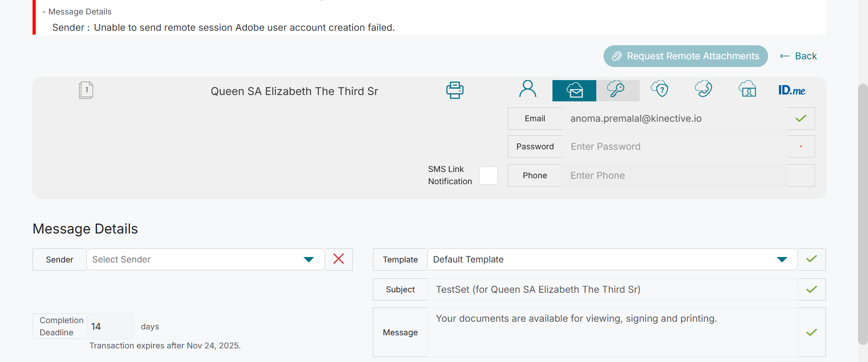Image resolution: width=868 pixels, height=362 pixels.
Task: Expand the Default Template dropdown
Action: (612, 259)
